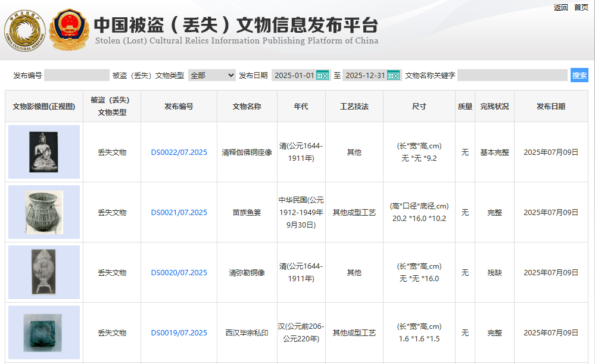Image resolution: width=595 pixels, height=364 pixels.
Task: Open the 首页 homepage link
Action: click(582, 8)
